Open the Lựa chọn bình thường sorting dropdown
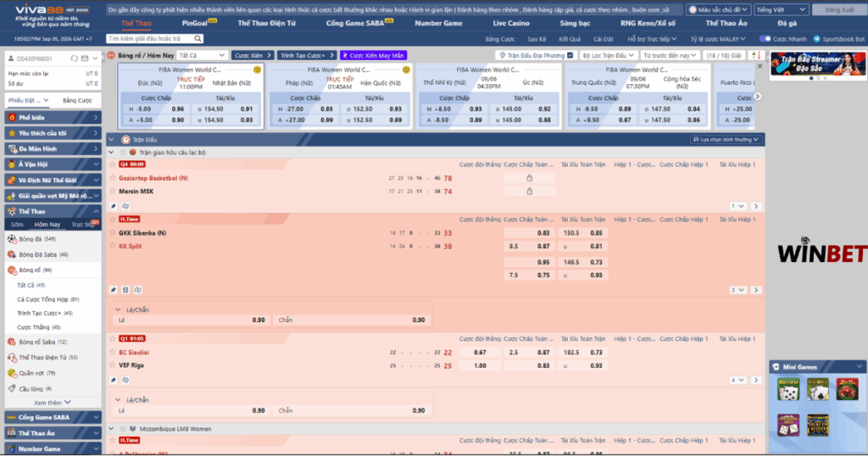The height and width of the screenshot is (456, 868). pyautogui.click(x=726, y=140)
